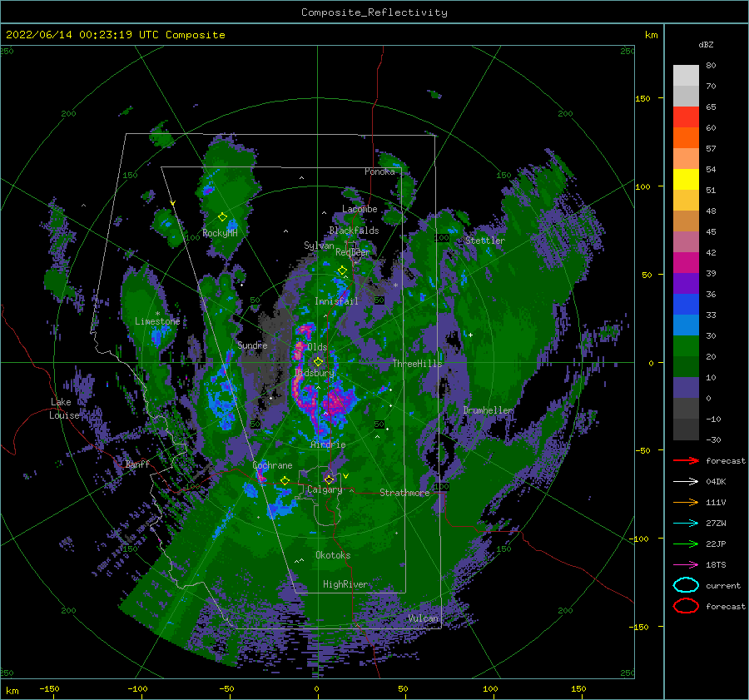Click the yellow diamond marker near RedDeer

[342, 271]
